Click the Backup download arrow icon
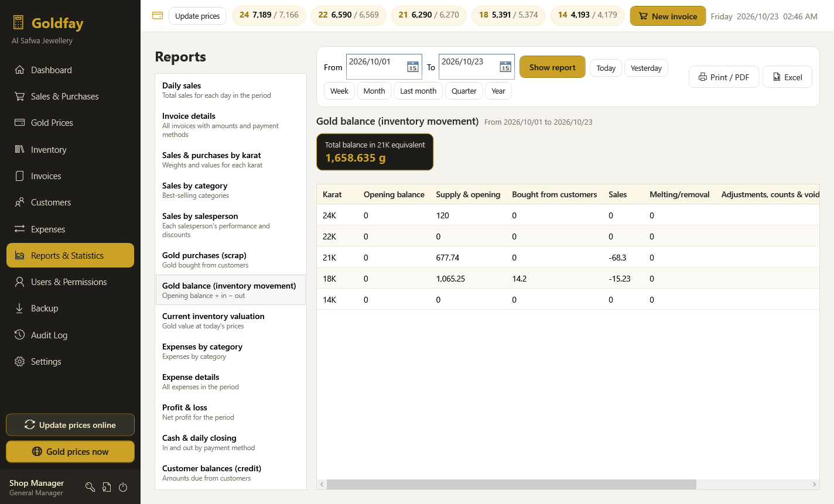Image resolution: width=834 pixels, height=504 pixels. pyautogui.click(x=20, y=308)
